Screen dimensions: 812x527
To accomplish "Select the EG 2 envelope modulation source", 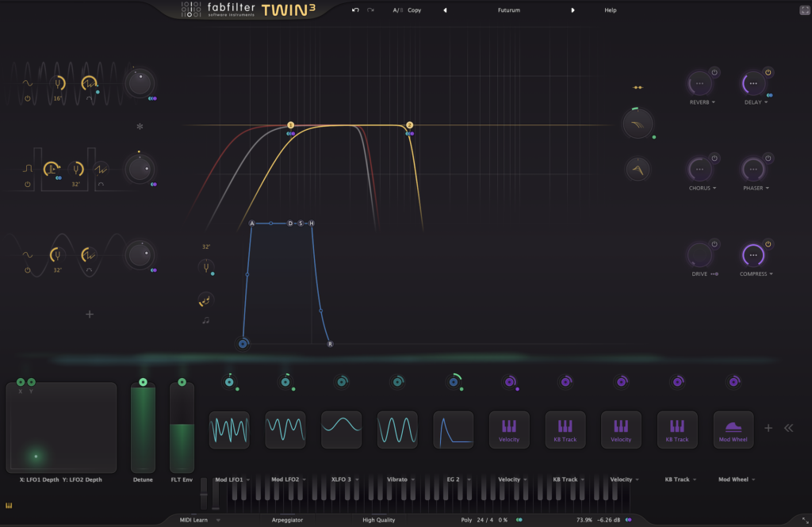I will (x=453, y=430).
